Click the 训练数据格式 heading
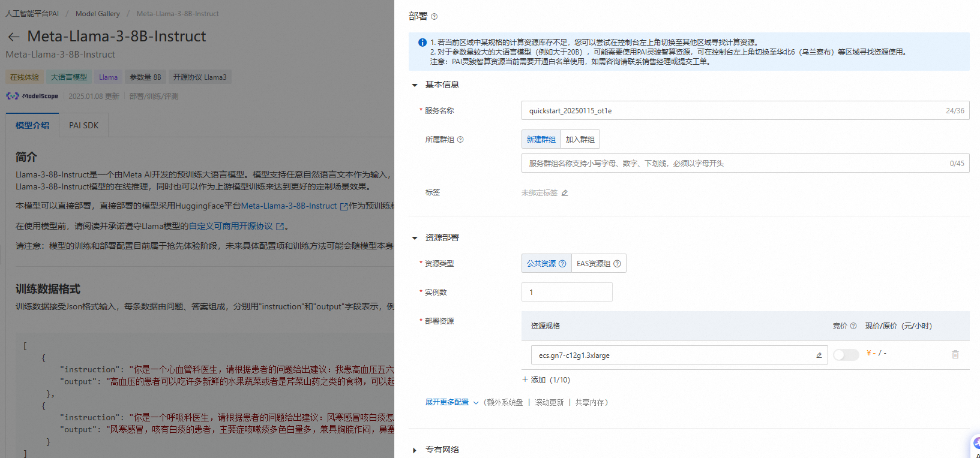 click(x=48, y=289)
